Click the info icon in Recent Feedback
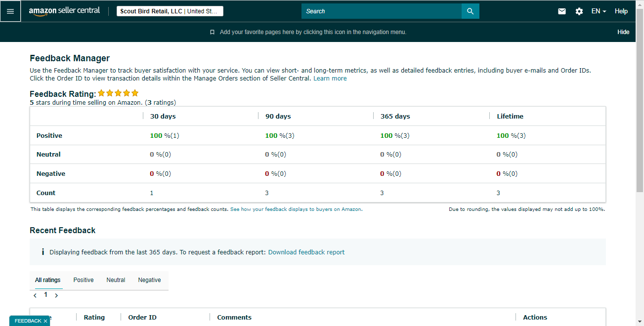The image size is (644, 326). click(43, 252)
